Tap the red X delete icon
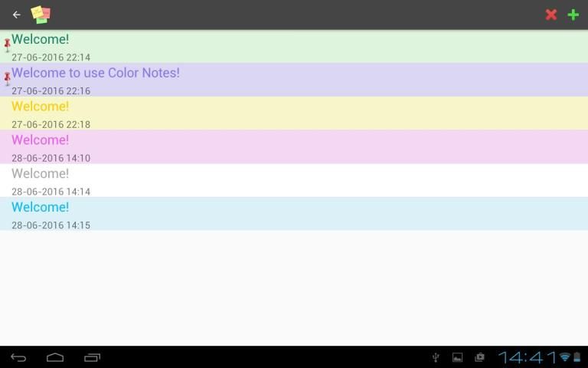The height and width of the screenshot is (368, 588). click(550, 15)
